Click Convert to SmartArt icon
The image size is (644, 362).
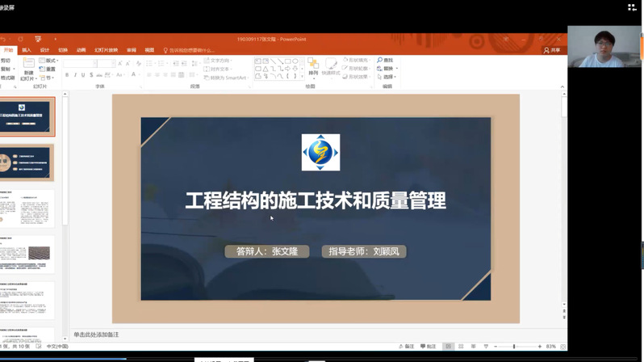207,78
